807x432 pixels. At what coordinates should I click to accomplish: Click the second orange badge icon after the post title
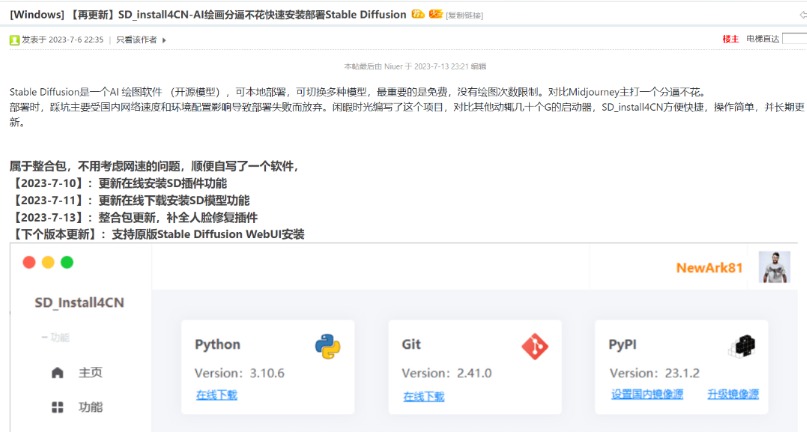point(435,14)
